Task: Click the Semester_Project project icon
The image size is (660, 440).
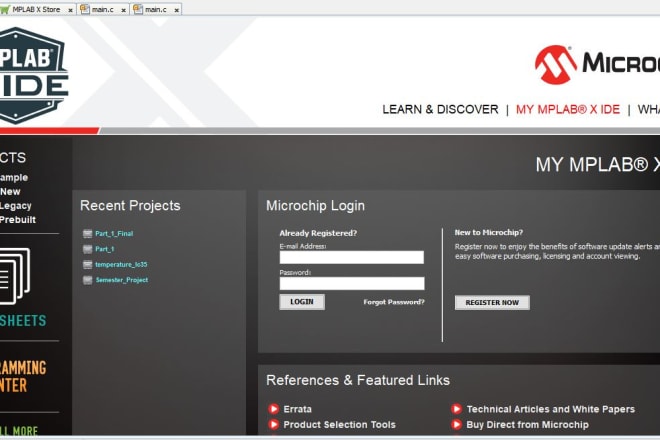Action: pos(88,280)
